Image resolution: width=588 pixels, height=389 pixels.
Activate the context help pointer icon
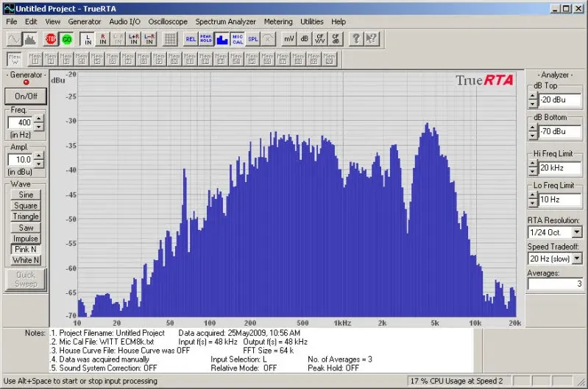pos(372,39)
